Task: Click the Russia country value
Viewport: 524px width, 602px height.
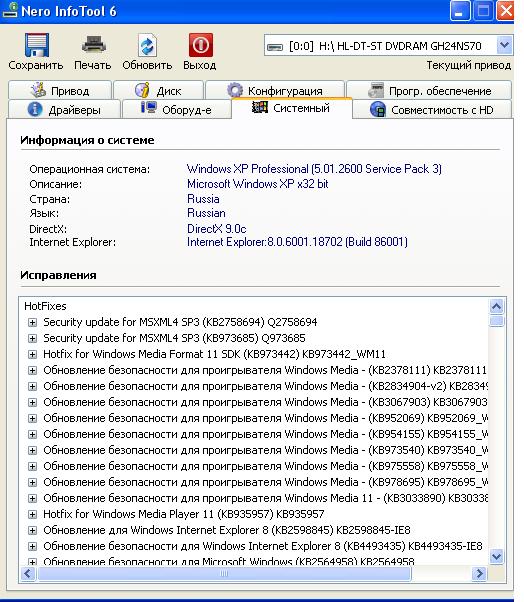Action: pos(203,199)
